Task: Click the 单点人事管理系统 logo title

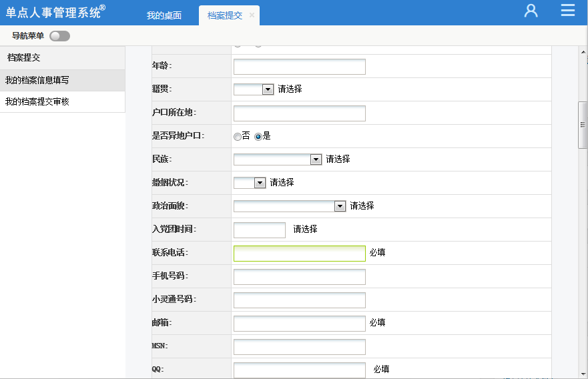Action: 55,12
